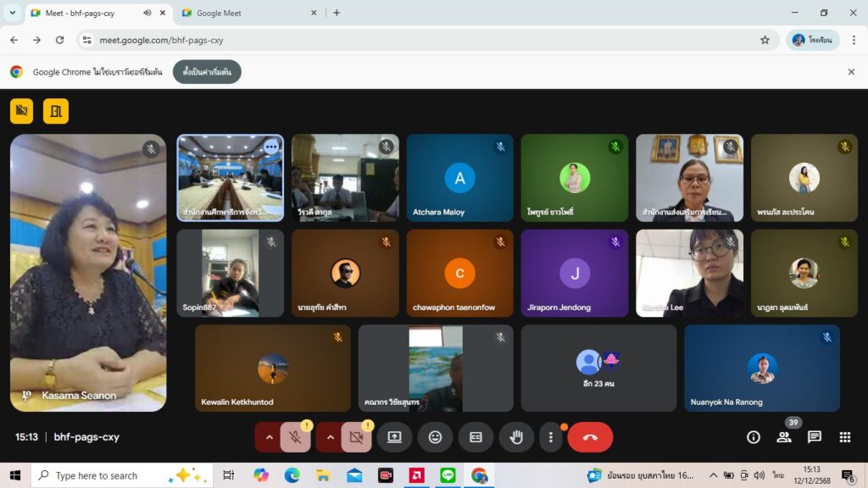868x488 pixels.
Task: Show the people list panel
Action: [784, 437]
